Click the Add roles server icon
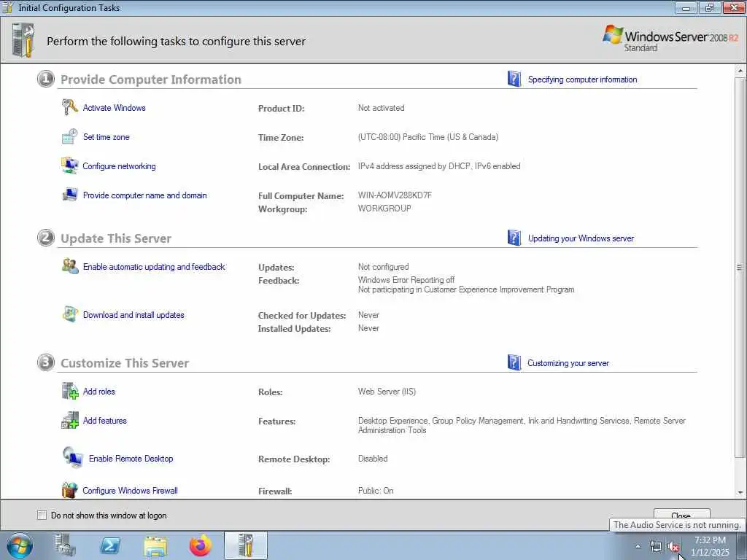The width and height of the screenshot is (747, 560). click(69, 391)
